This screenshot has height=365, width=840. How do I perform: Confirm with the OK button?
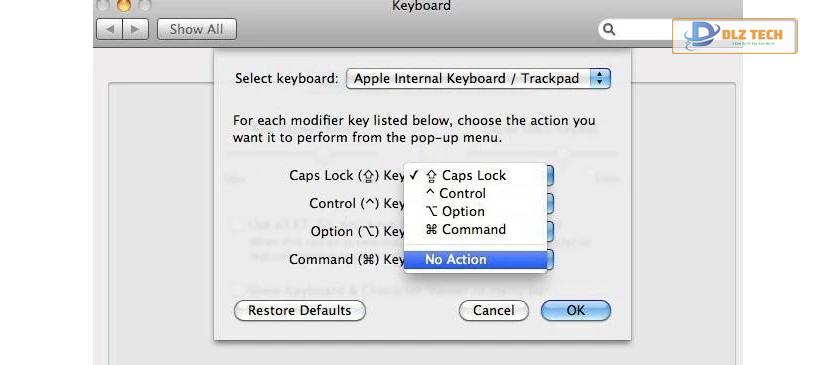point(575,310)
